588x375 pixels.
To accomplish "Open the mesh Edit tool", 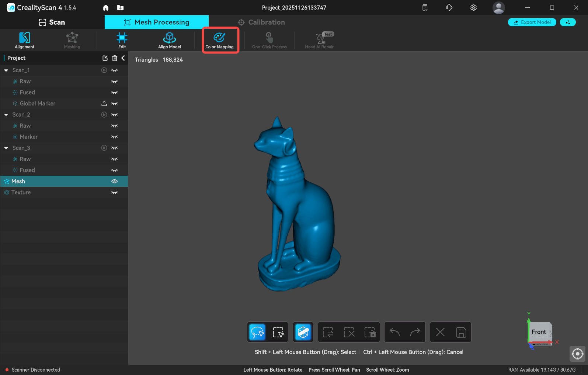I will [x=122, y=40].
